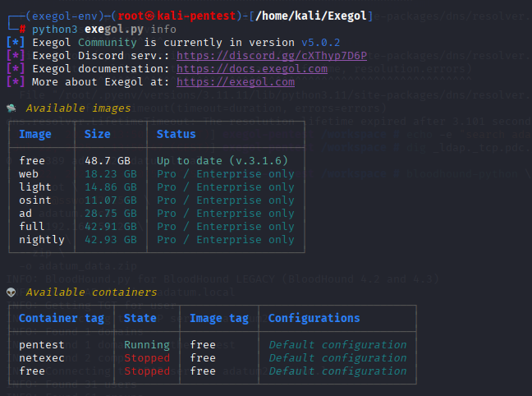
Task: Click the 42.91 GB size value
Action: (111, 227)
